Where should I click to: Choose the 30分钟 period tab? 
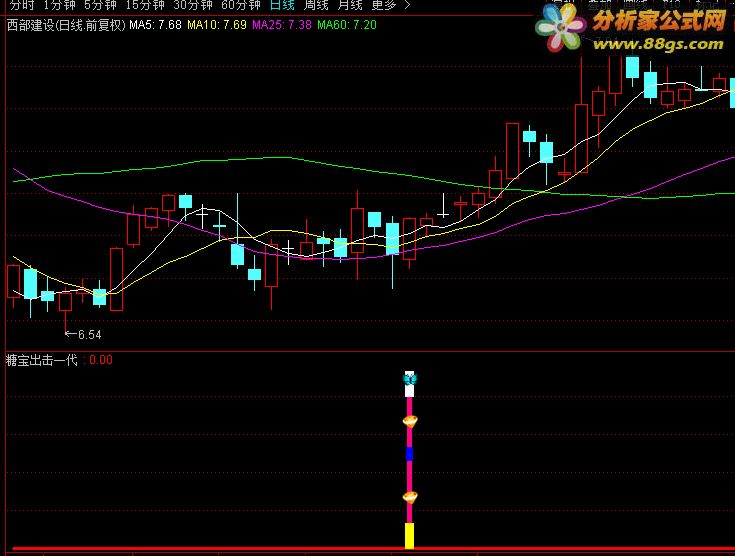(x=193, y=5)
